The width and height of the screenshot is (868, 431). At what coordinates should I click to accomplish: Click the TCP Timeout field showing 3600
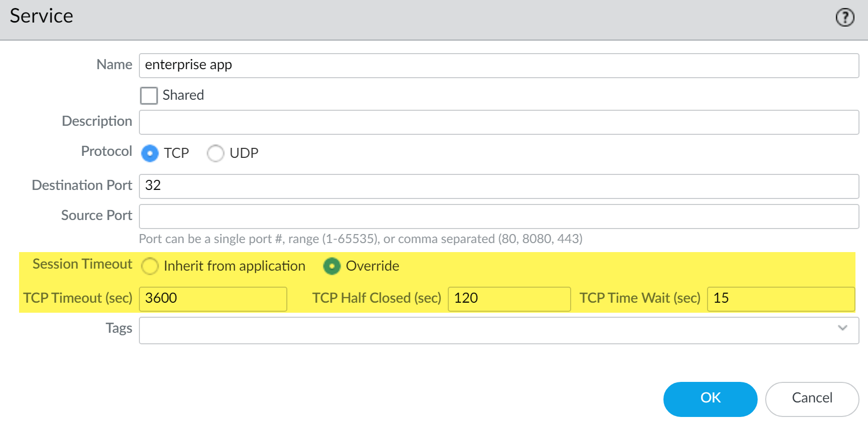pos(213,299)
